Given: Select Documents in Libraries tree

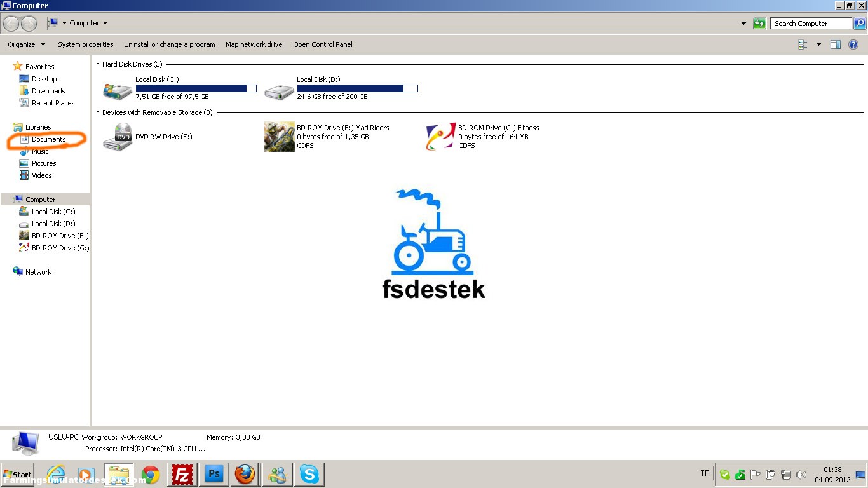Looking at the screenshot, I should [x=48, y=139].
